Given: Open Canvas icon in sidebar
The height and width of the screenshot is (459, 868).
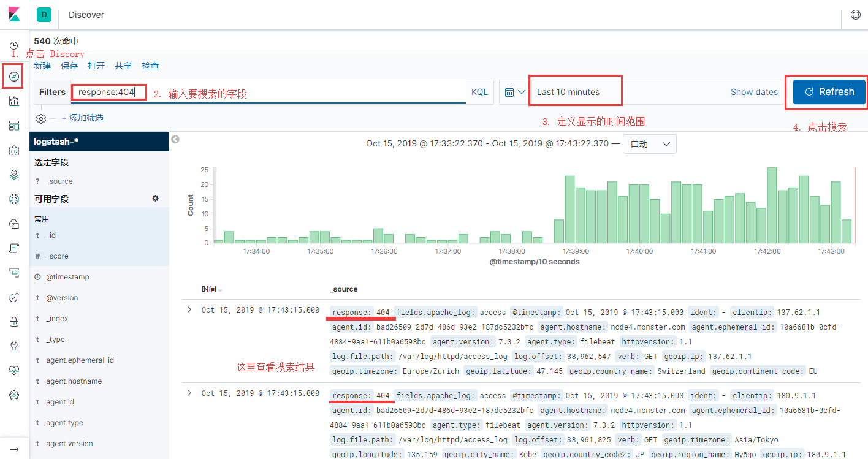Looking at the screenshot, I should pos(13,150).
